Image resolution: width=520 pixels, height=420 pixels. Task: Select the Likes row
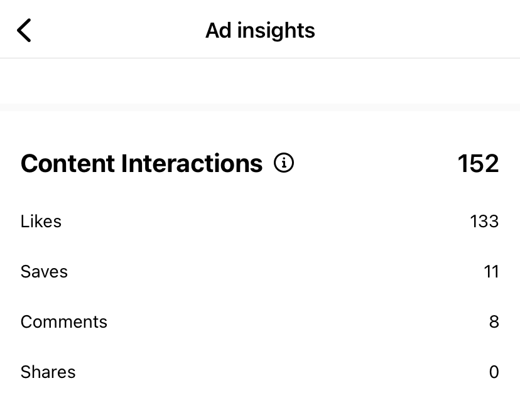coord(260,221)
